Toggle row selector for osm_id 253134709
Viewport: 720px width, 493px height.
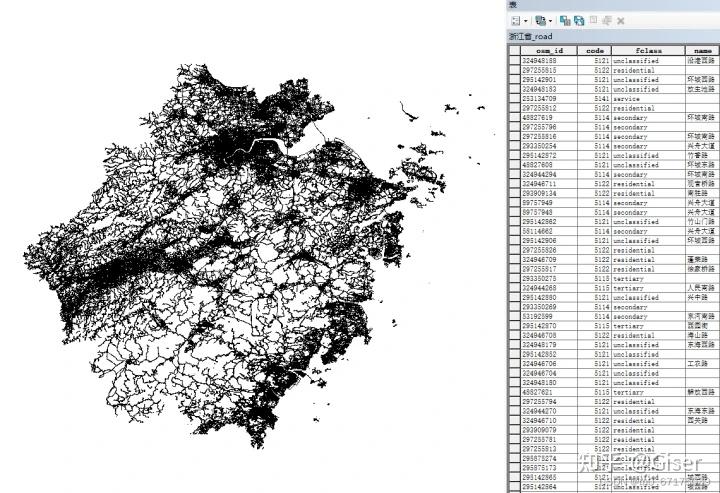pyautogui.click(x=514, y=99)
